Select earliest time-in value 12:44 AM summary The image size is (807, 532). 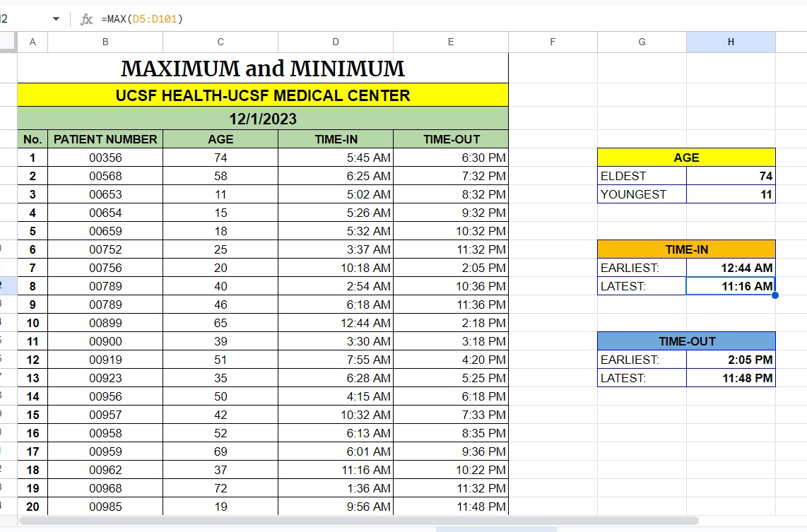731,268
